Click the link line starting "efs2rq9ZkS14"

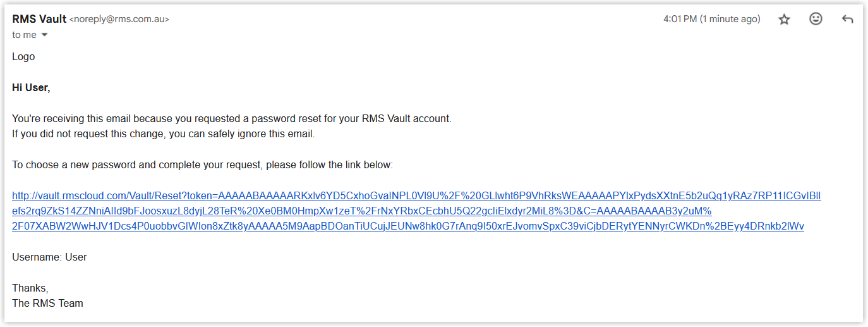tap(362, 211)
